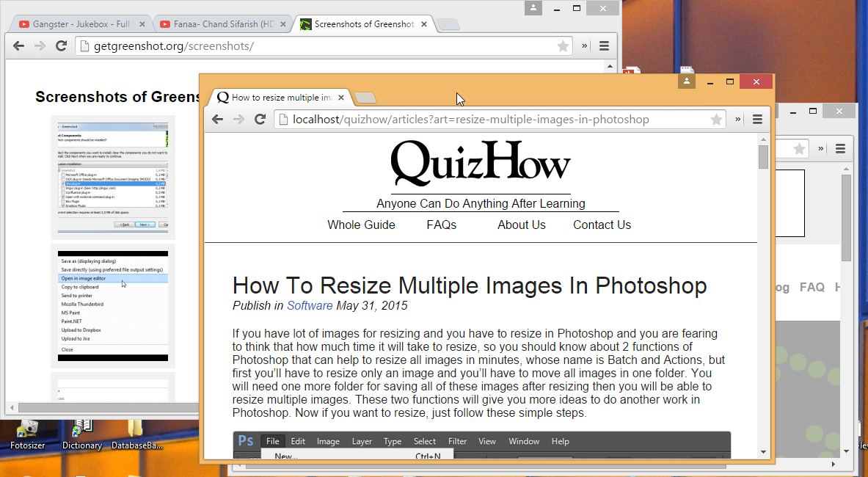Reload the QuizHow localhost page

click(260, 120)
